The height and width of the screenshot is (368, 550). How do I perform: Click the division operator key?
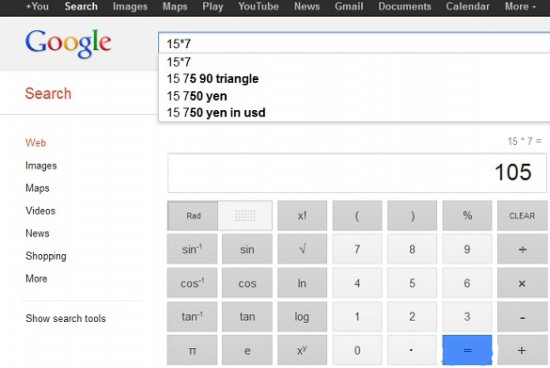coord(522,249)
